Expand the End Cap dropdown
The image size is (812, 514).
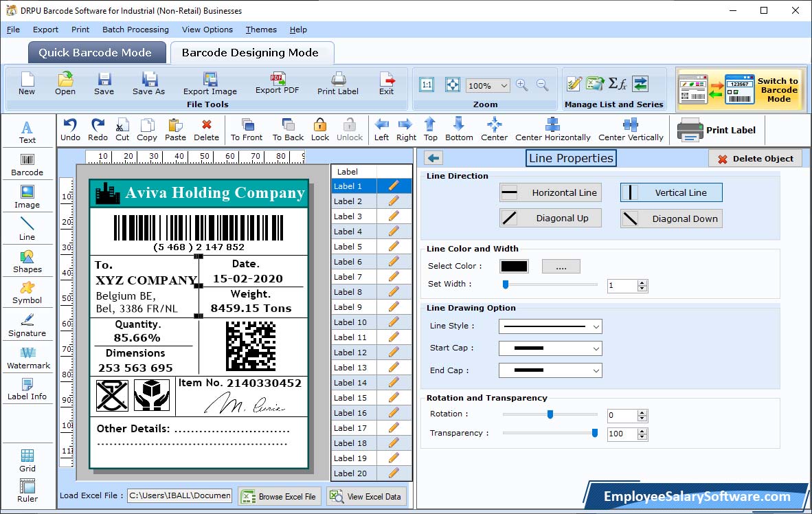(x=596, y=370)
